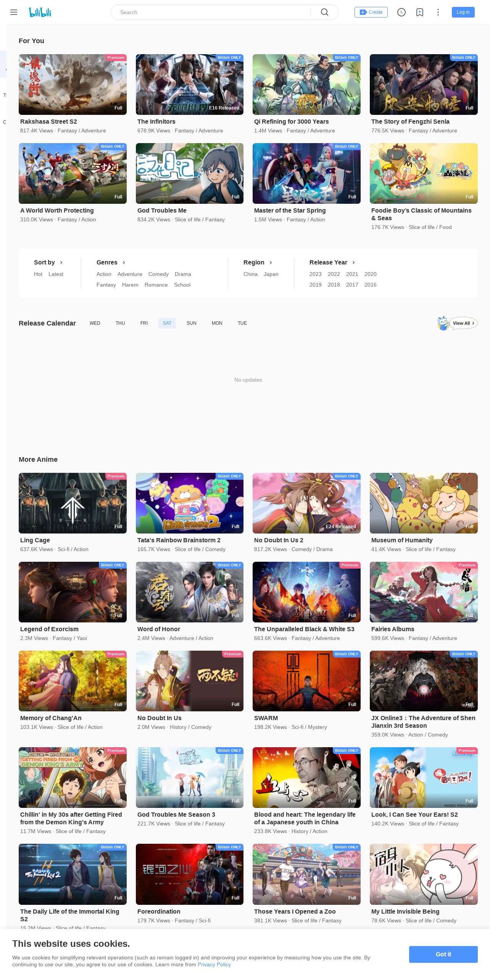The image size is (490, 980).
Task: Filter by School genre
Action: 182,285
